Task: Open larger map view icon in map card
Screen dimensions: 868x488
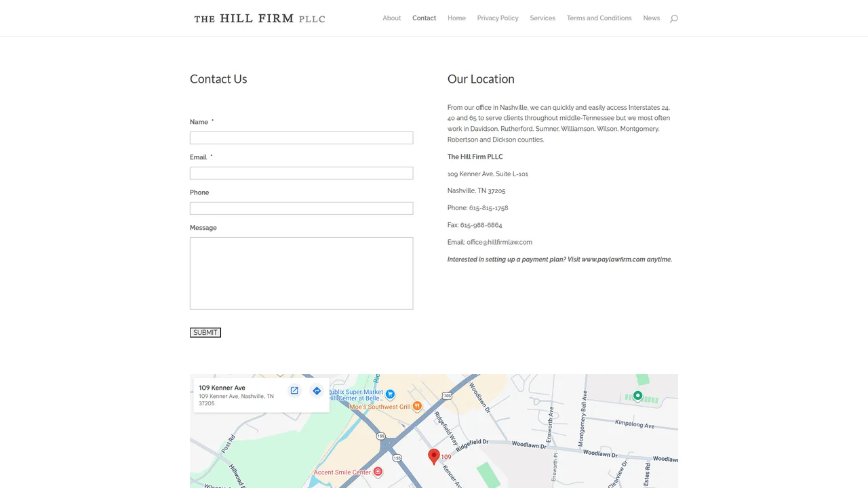Action: pyautogui.click(x=294, y=390)
